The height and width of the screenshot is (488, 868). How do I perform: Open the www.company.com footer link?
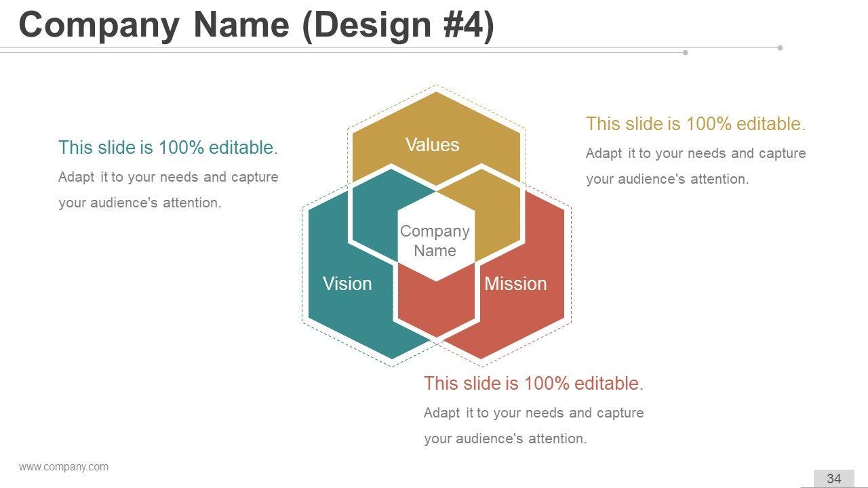tap(64, 466)
